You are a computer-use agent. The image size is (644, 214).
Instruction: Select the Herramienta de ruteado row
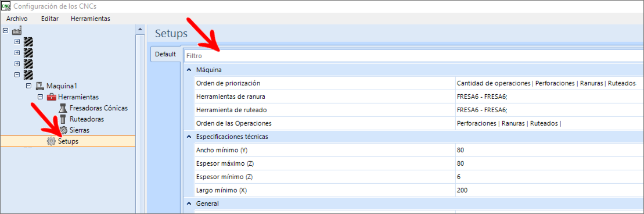point(325,110)
